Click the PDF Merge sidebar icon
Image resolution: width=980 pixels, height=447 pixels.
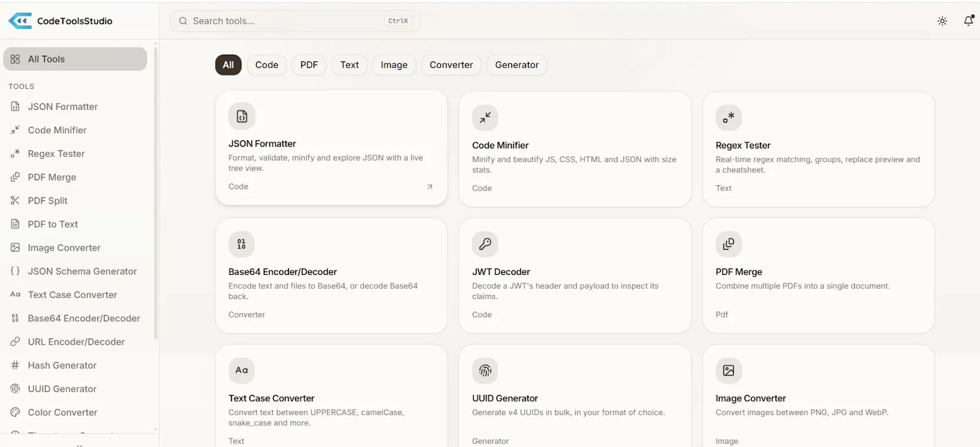(x=15, y=177)
